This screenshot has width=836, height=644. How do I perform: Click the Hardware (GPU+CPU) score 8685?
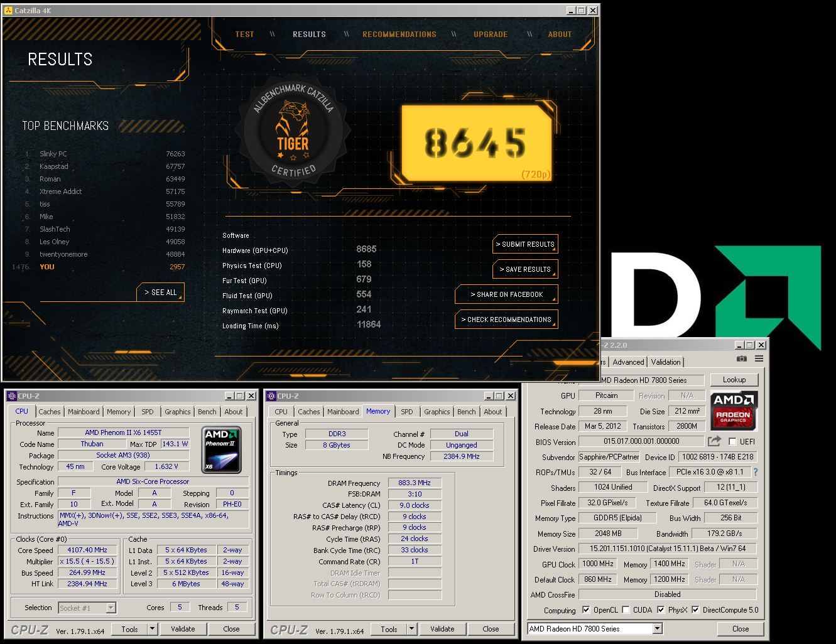tap(366, 249)
